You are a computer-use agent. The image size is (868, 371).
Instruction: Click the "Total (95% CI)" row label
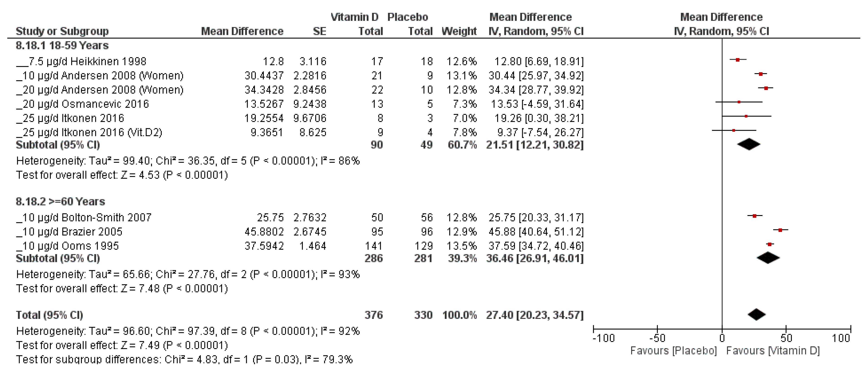[49, 315]
